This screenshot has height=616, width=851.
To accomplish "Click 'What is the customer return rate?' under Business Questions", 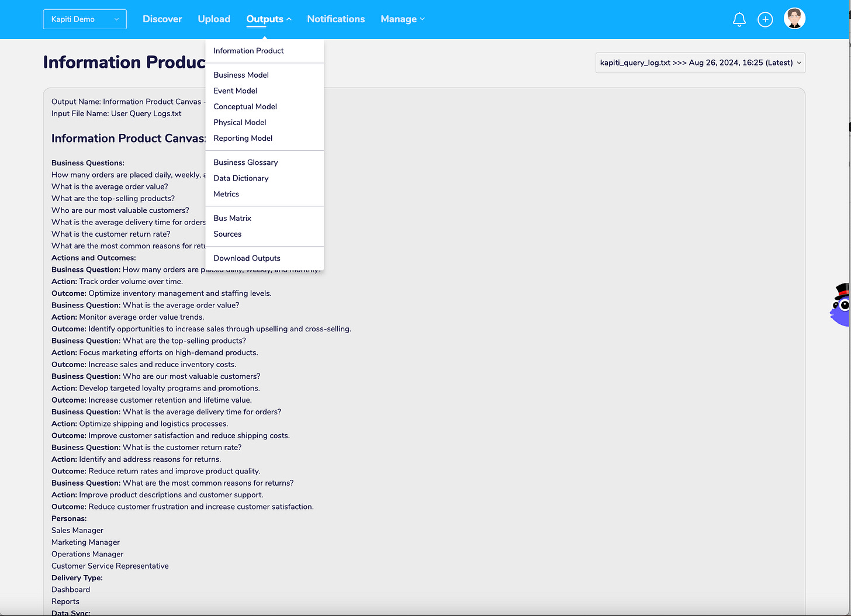I will [111, 234].
